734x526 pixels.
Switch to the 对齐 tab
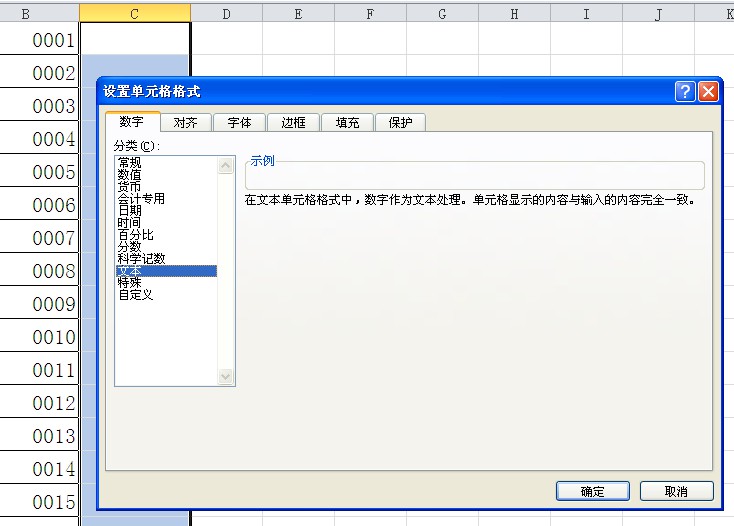pyautogui.click(x=185, y=123)
